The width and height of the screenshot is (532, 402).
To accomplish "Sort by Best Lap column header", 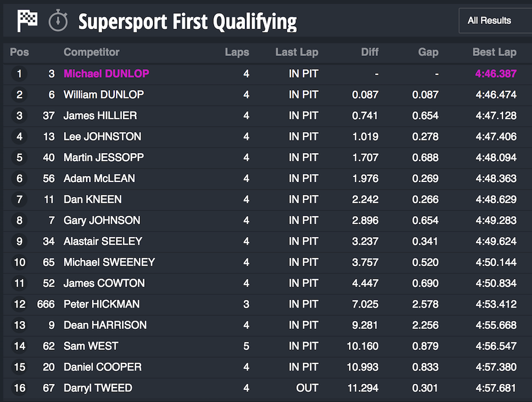I will click(x=494, y=52).
